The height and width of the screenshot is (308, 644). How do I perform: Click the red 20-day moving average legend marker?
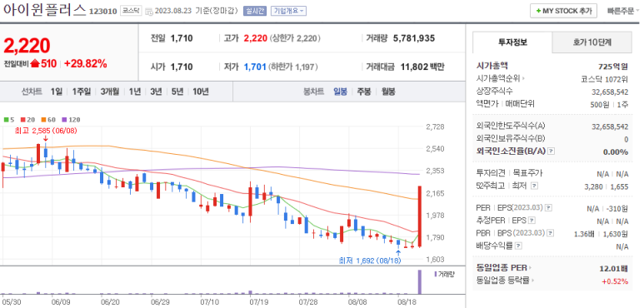coord(22,120)
